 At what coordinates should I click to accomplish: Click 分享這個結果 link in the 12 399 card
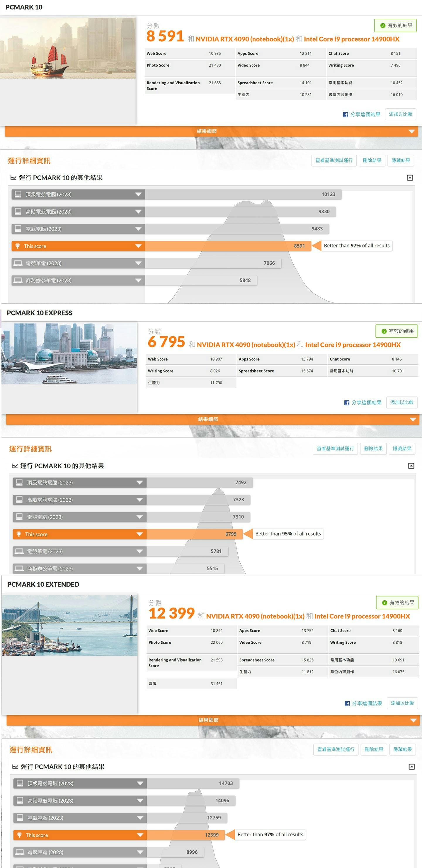(x=367, y=703)
